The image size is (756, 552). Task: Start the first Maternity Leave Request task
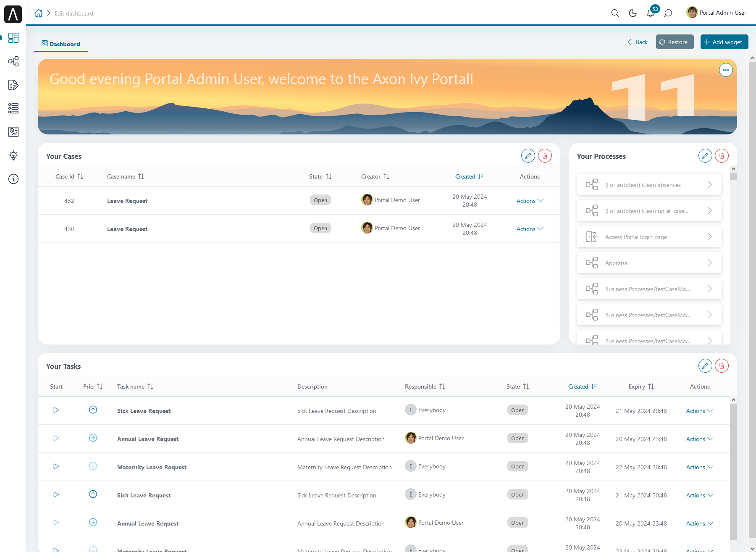[x=56, y=466]
